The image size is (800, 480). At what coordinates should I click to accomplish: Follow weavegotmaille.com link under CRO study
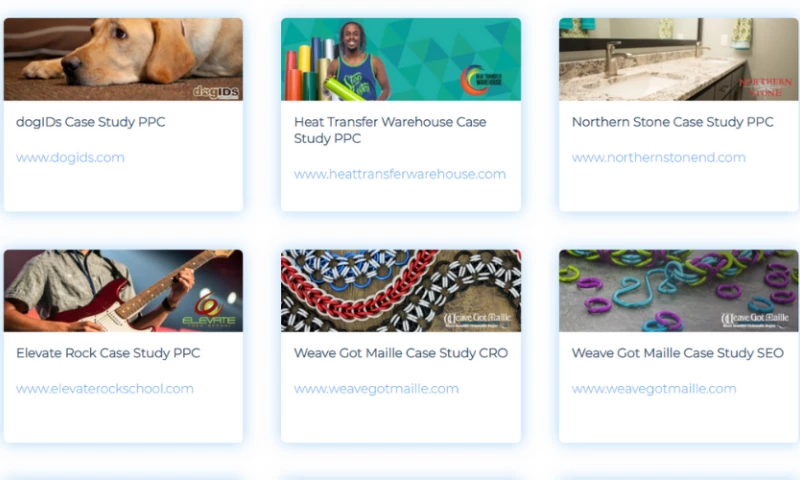coord(376,389)
